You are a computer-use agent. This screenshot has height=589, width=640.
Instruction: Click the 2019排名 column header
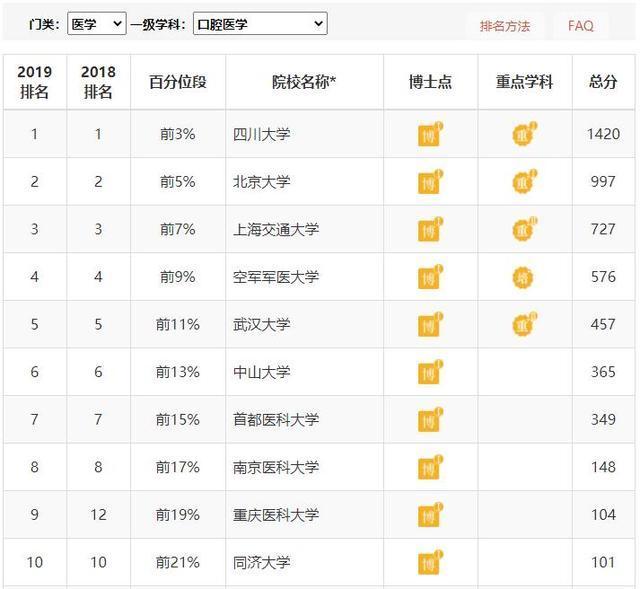tap(35, 82)
